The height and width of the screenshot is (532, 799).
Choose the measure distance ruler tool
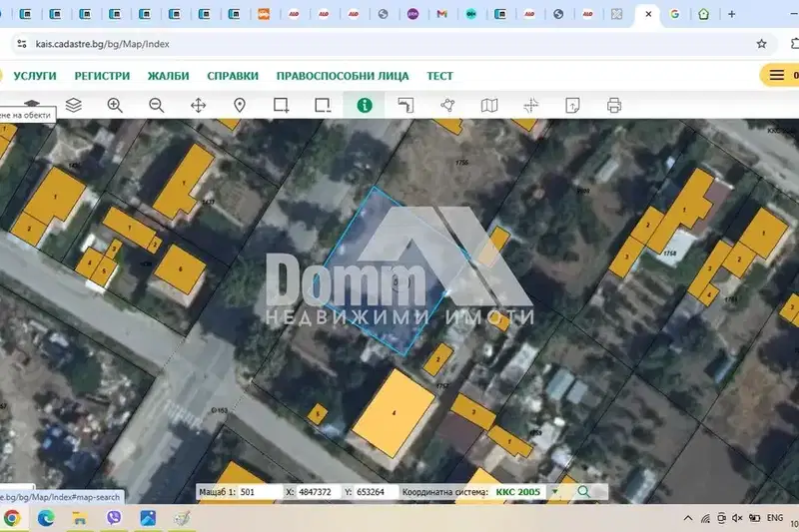(406, 106)
